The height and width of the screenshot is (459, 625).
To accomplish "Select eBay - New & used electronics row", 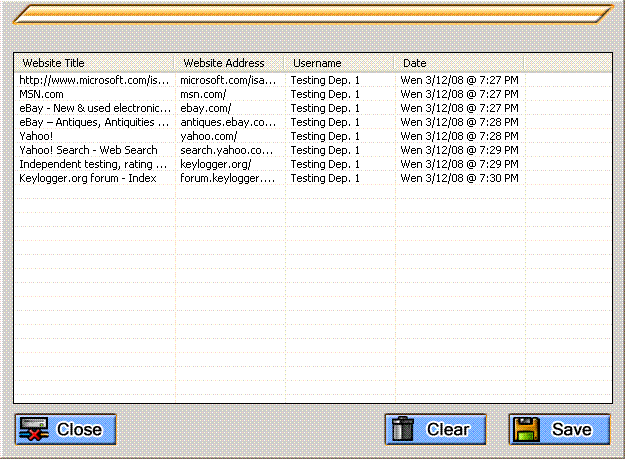I will tap(94, 108).
